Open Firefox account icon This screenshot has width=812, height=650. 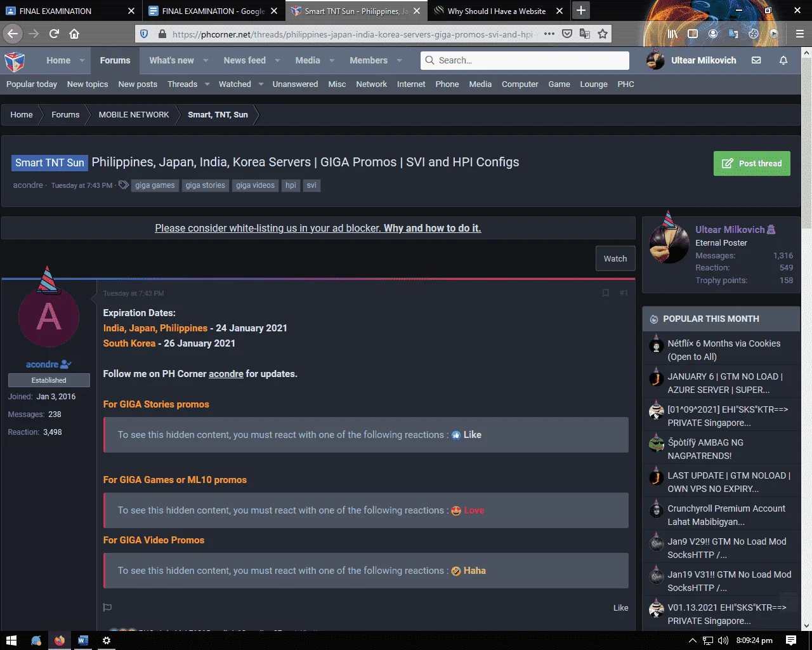coord(713,34)
